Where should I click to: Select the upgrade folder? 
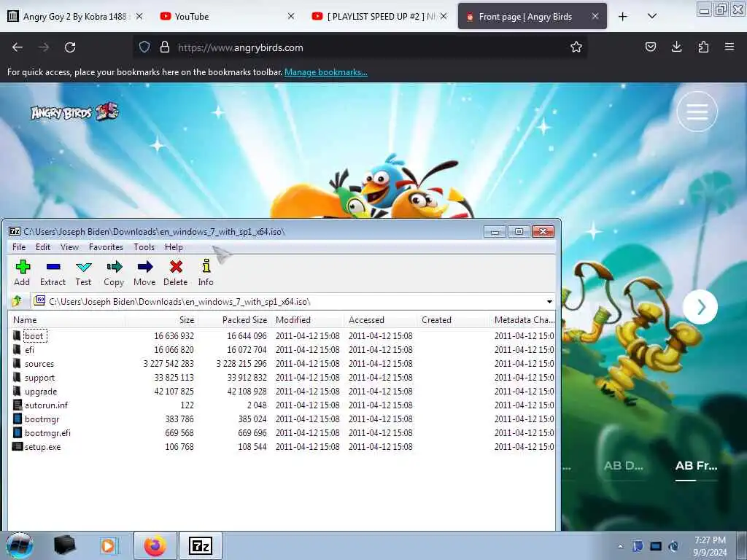[282, 391]
